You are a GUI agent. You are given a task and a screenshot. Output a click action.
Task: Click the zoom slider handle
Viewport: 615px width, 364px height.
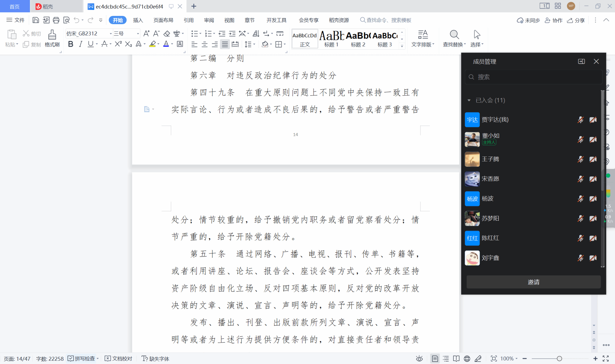(x=559, y=359)
